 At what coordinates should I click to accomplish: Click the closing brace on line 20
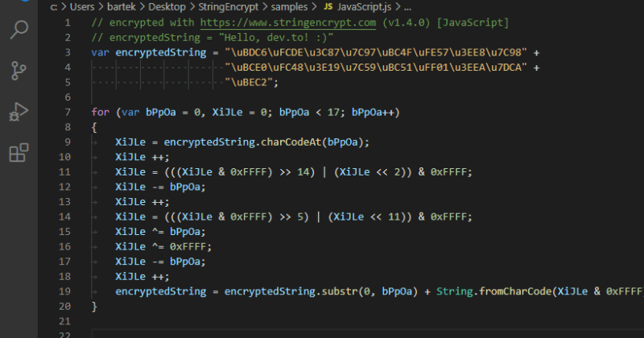[x=94, y=306]
